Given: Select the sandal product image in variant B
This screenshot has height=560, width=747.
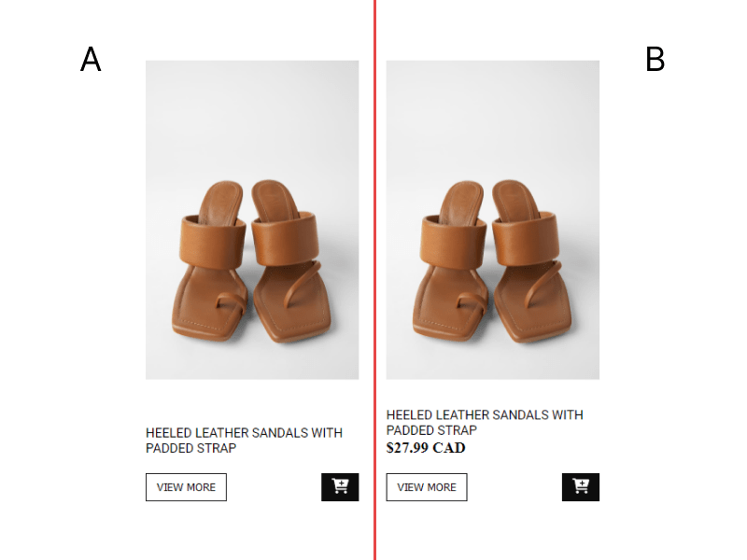Looking at the screenshot, I should [493, 219].
